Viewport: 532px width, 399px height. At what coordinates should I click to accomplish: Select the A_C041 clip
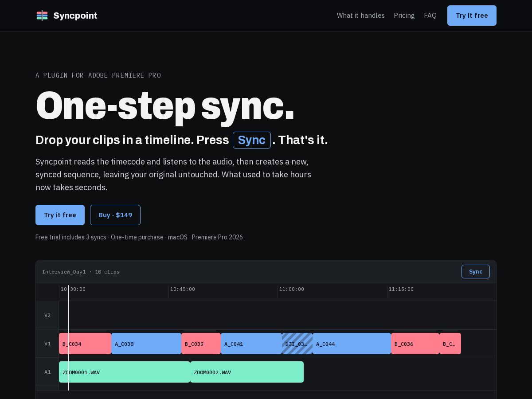251,344
